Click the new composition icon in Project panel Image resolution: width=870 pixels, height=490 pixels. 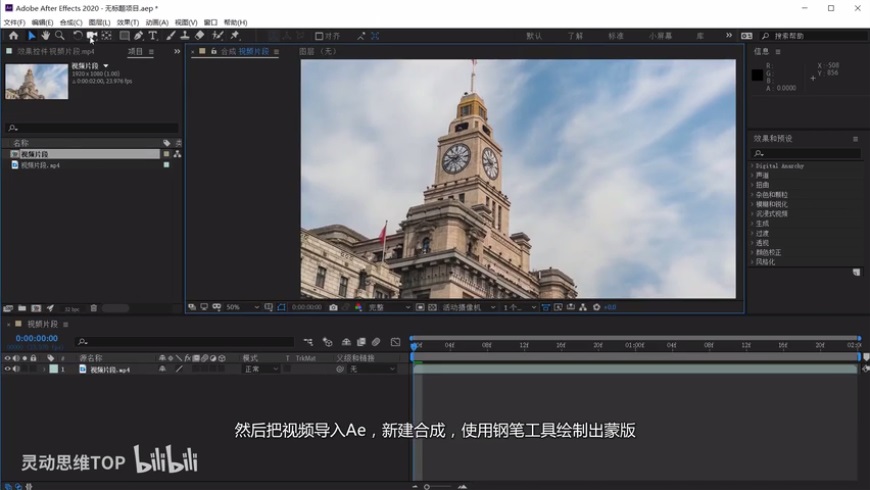point(36,308)
